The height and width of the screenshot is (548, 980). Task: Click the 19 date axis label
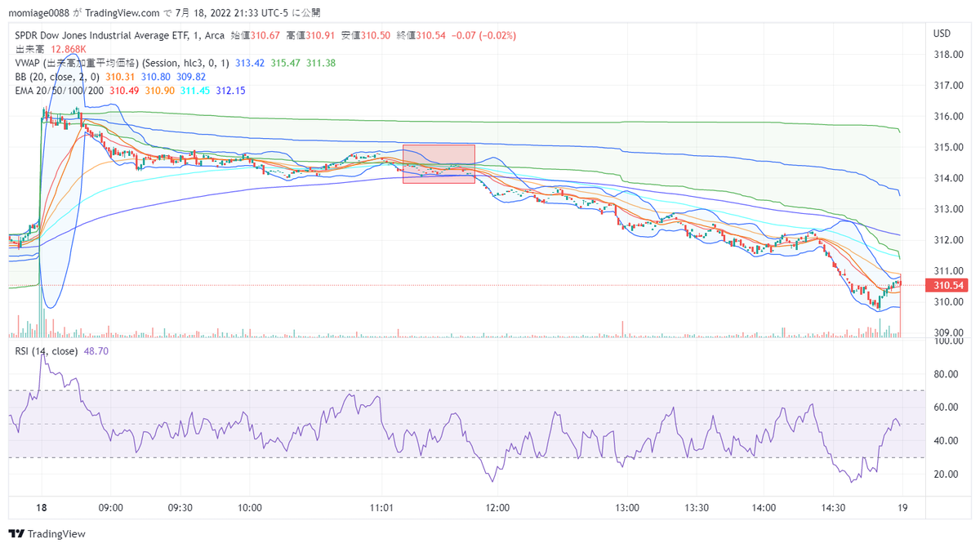(x=901, y=507)
